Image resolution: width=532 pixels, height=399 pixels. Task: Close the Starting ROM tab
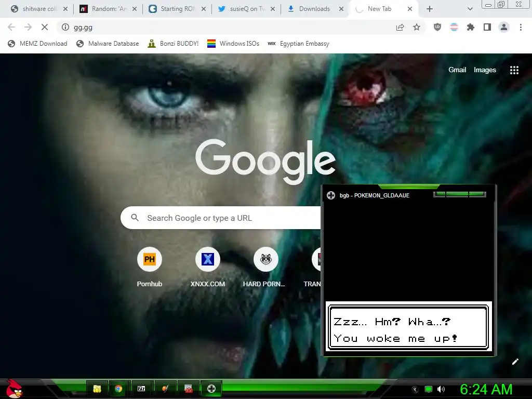[204, 9]
